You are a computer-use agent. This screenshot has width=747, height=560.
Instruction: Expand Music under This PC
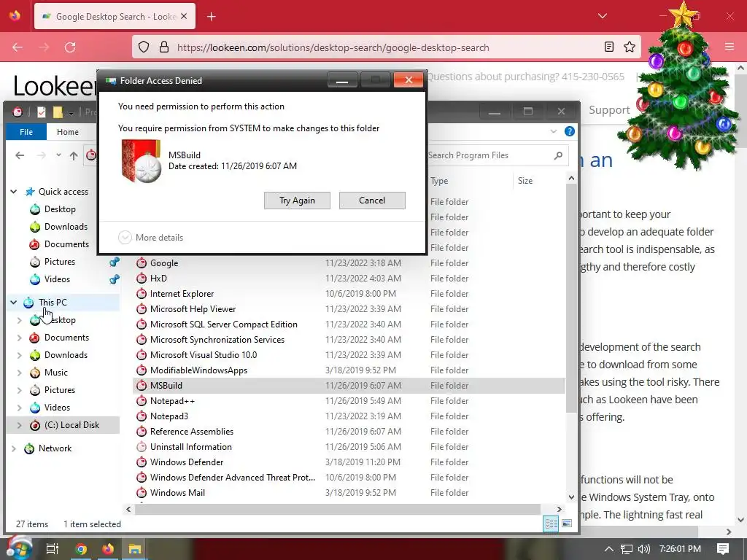(19, 373)
